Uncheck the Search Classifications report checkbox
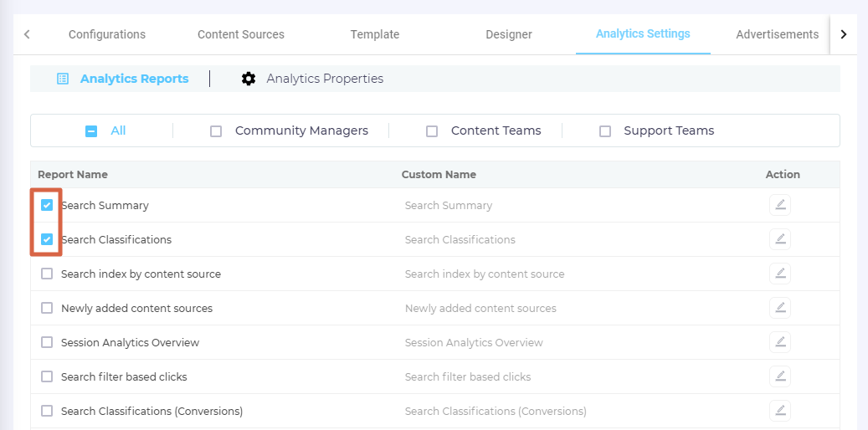The width and height of the screenshot is (868, 430). pyautogui.click(x=47, y=239)
